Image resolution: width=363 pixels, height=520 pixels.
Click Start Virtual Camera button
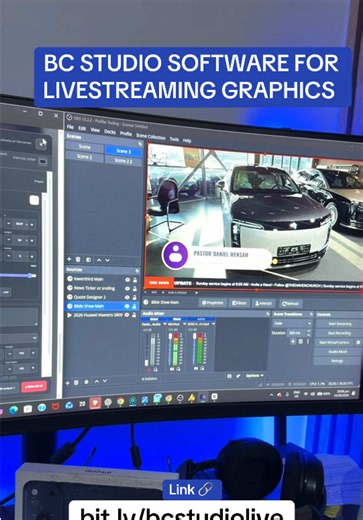pyautogui.click(x=335, y=342)
